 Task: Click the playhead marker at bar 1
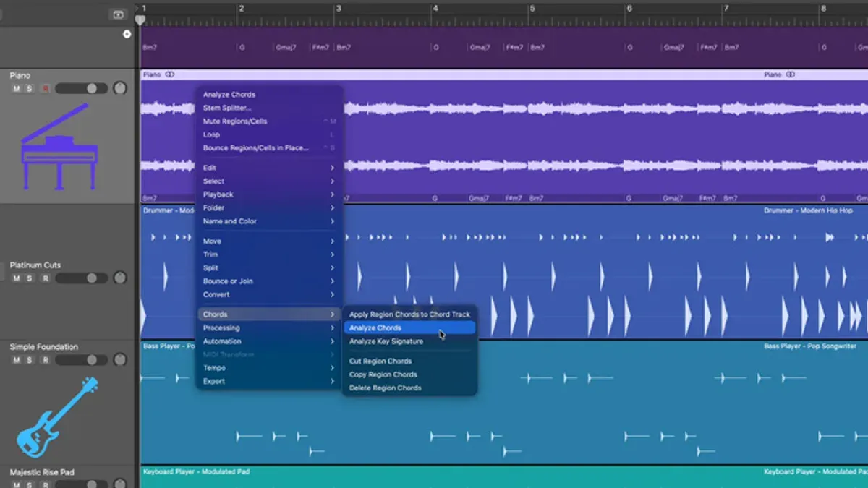(x=140, y=20)
